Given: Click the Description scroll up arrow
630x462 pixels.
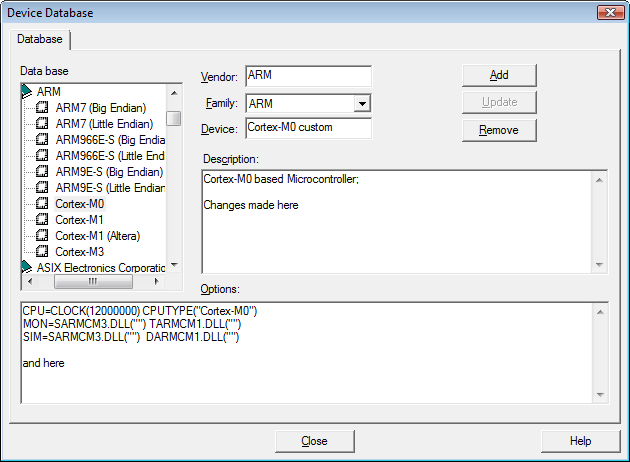Looking at the screenshot, I should (599, 180).
